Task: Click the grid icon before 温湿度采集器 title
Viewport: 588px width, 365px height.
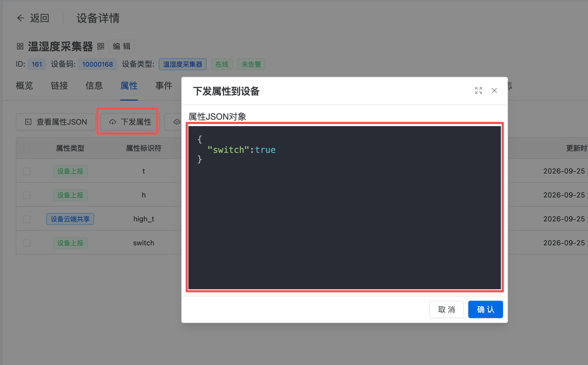Action: coord(20,46)
